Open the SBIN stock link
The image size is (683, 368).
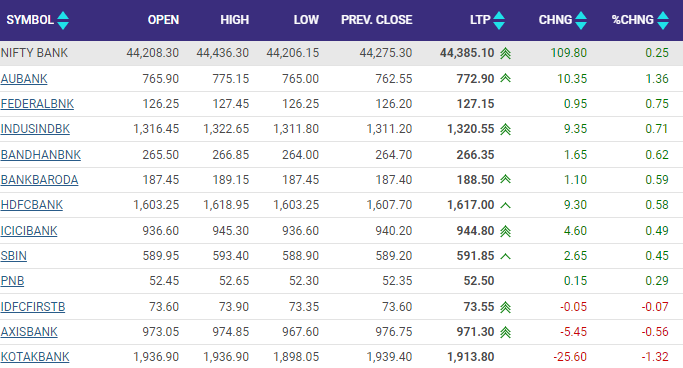tap(14, 256)
